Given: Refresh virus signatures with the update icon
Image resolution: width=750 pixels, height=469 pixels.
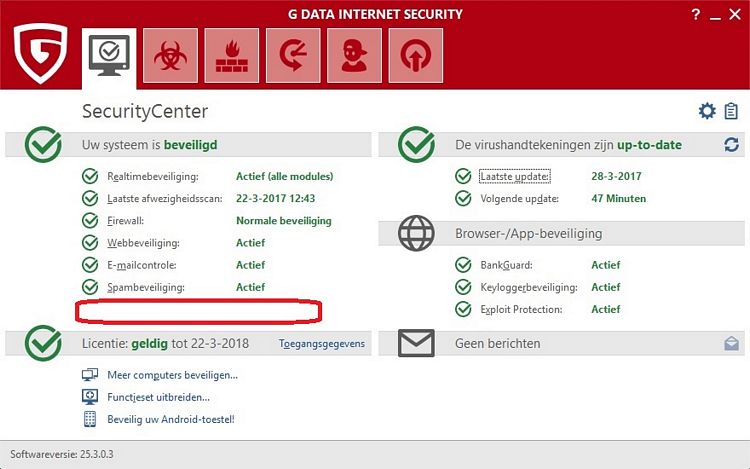Looking at the screenshot, I should pos(731,145).
